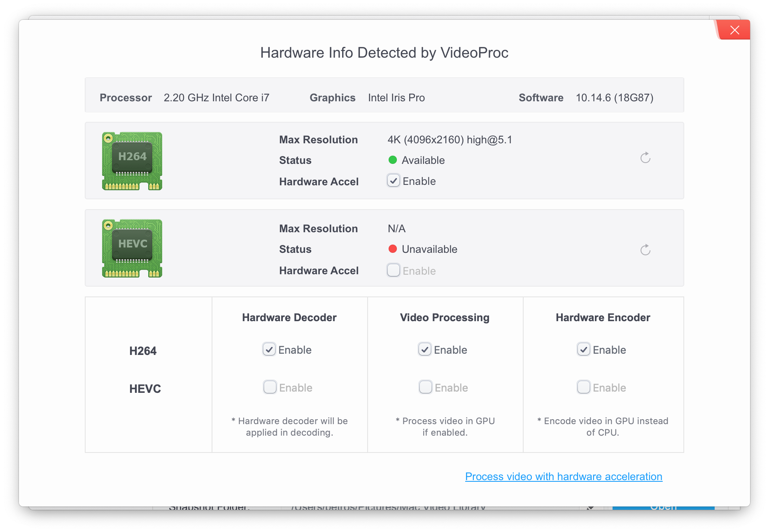This screenshot has height=532, width=769.
Task: Toggle HEVC Hardware Decoder Enable checkbox
Action: (270, 387)
